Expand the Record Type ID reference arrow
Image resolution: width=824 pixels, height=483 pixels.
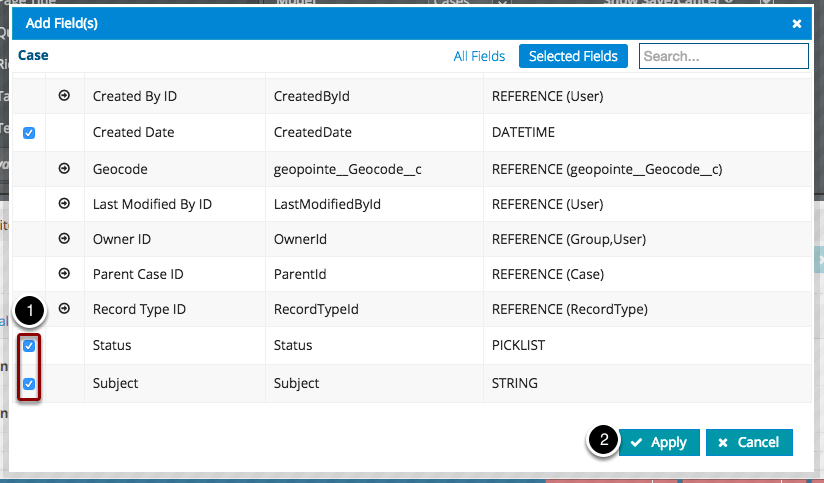point(65,308)
